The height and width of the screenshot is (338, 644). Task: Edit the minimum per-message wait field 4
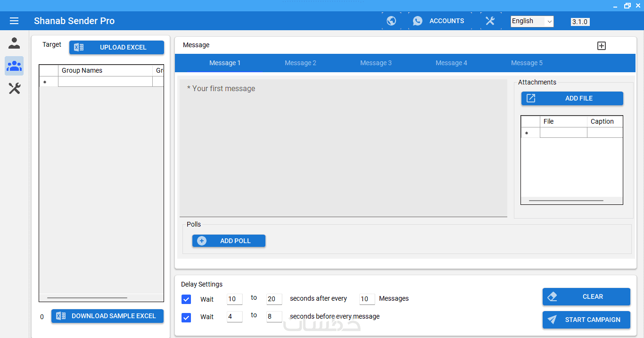click(235, 317)
